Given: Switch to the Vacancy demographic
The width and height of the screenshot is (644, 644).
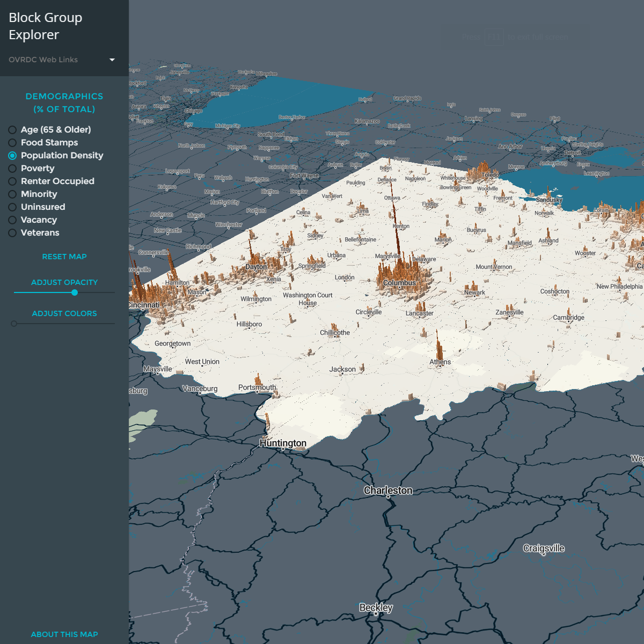Looking at the screenshot, I should tap(12, 219).
